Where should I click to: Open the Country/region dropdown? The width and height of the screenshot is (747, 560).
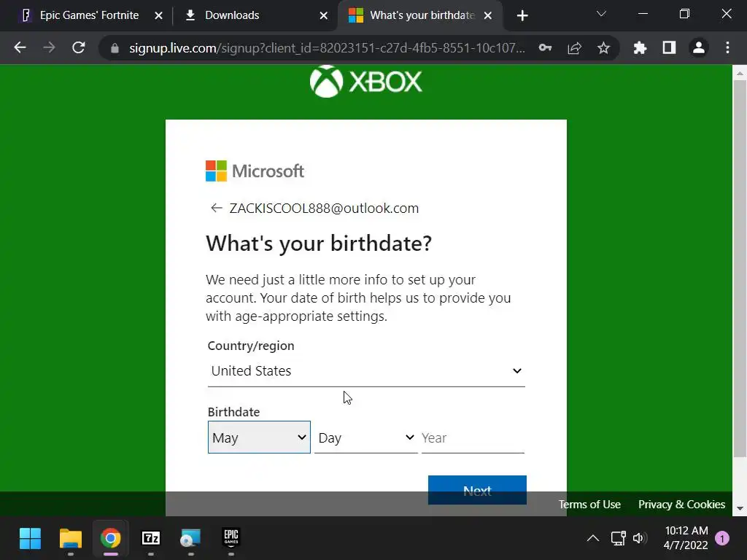click(366, 371)
